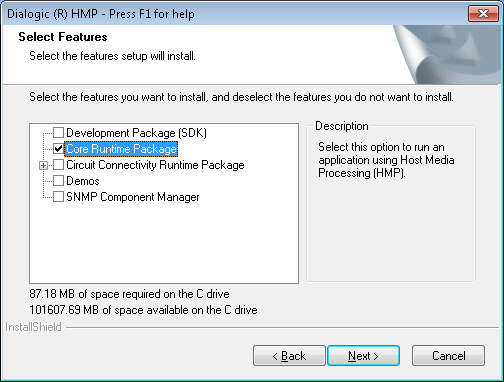Select Circuit Connectivity Runtime Package label

[155, 165]
